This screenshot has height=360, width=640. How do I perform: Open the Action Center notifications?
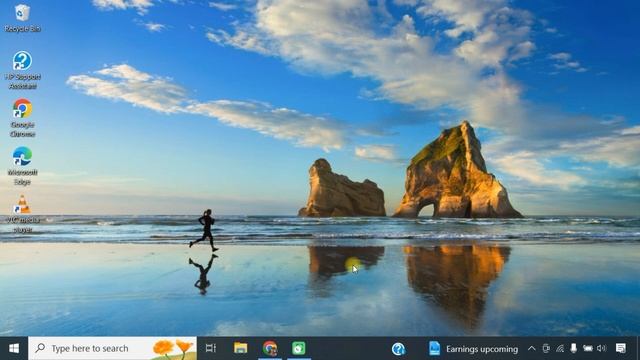click(621, 348)
